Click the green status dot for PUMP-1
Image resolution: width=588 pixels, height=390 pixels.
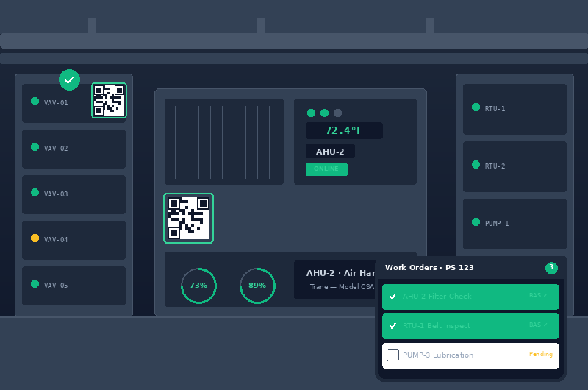point(476,222)
